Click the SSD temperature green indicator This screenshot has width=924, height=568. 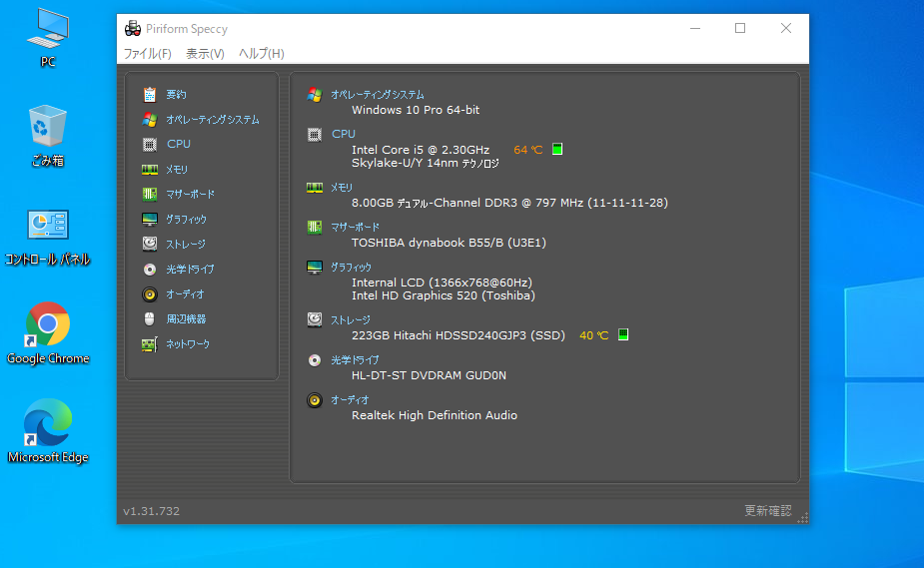pos(623,334)
